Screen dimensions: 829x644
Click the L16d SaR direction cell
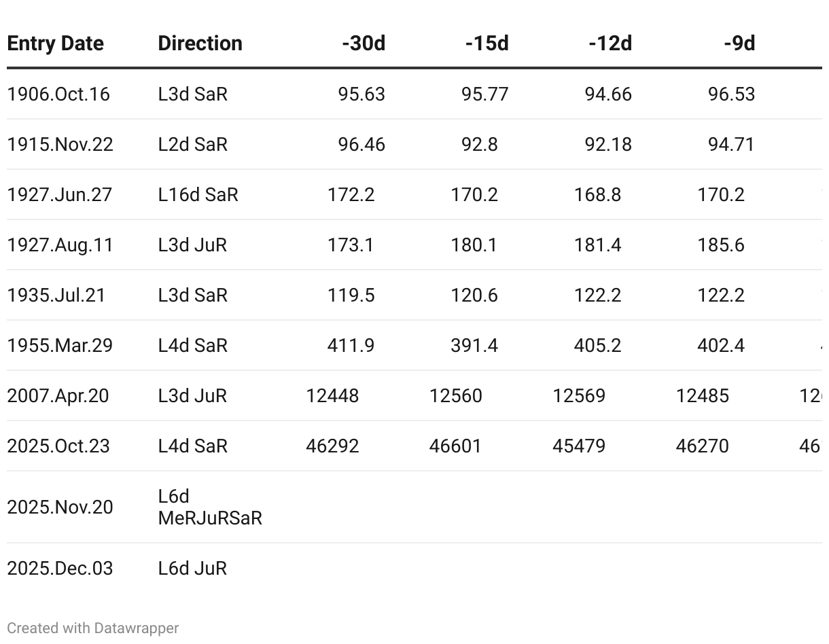coord(198,194)
